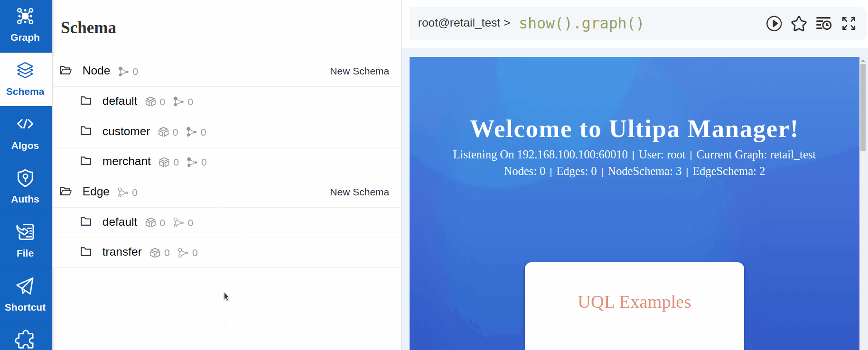Click the scrollbar up arrow in result panel

(863, 60)
